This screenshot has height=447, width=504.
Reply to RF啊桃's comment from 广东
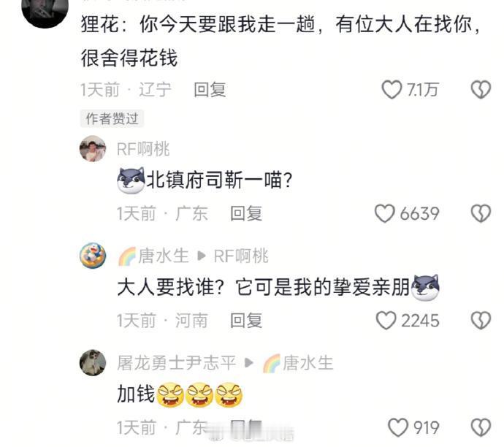247,213
